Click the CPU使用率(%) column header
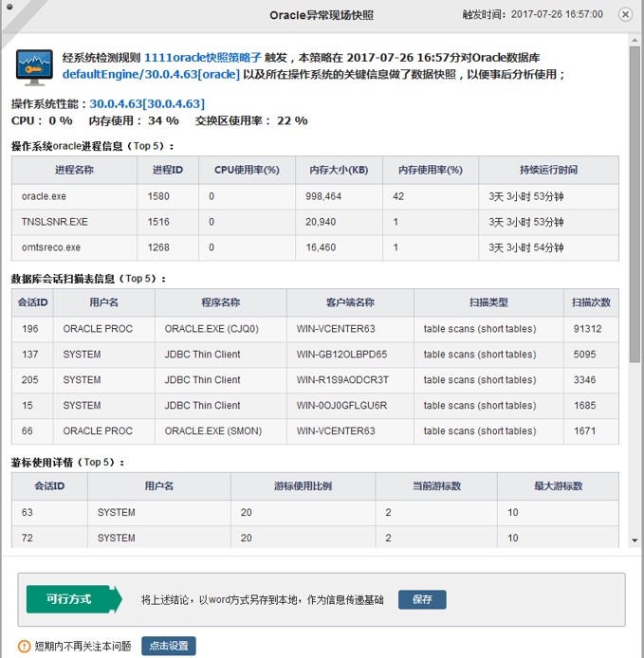Viewport: 644px width, 658px height. 246,170
